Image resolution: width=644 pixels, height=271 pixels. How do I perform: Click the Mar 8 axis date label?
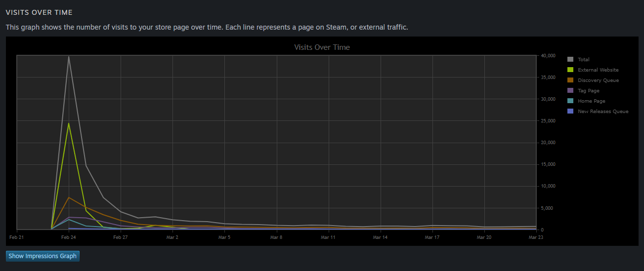pos(276,237)
